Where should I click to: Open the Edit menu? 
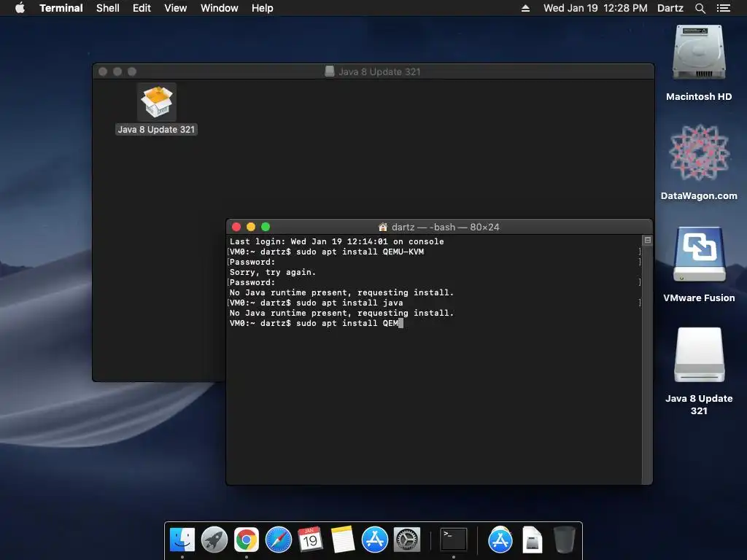click(142, 8)
